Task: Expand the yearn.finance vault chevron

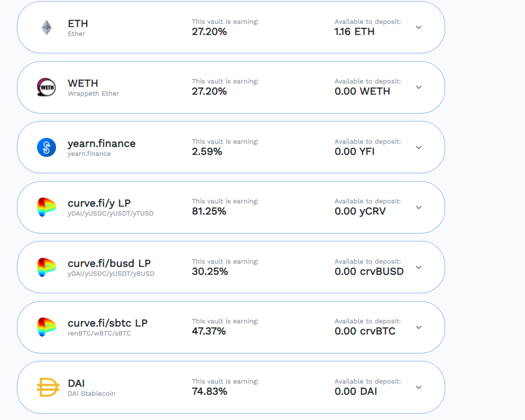Action: pos(419,147)
